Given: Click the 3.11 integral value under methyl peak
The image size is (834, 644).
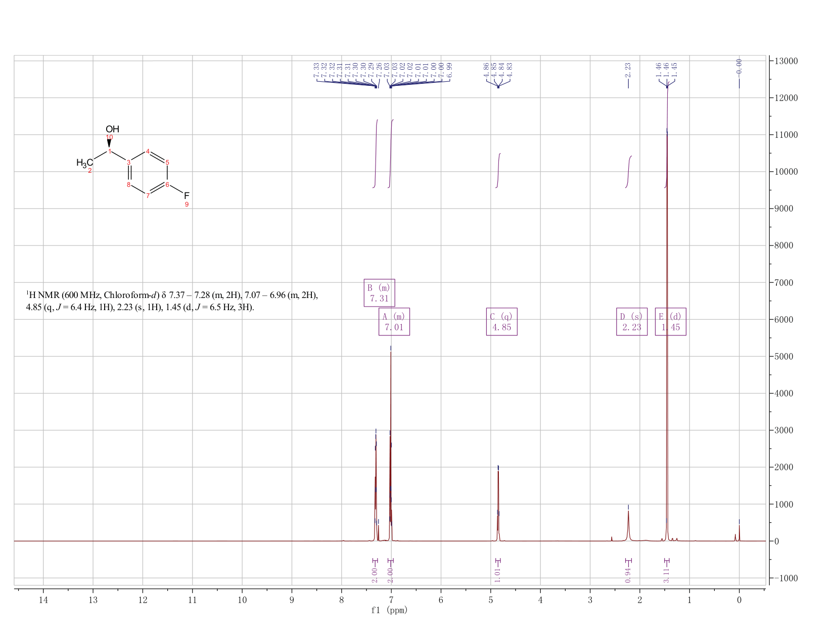Looking at the screenshot, I should coord(667,575).
